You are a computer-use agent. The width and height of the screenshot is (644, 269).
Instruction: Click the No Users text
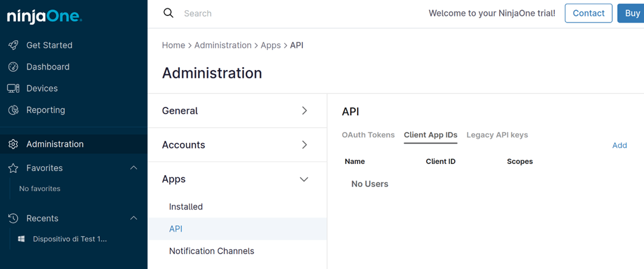point(370,184)
